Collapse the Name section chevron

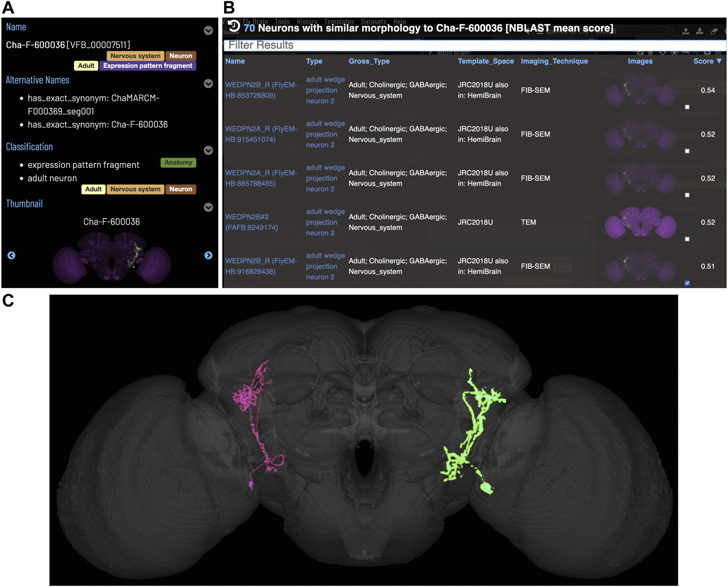tap(208, 30)
